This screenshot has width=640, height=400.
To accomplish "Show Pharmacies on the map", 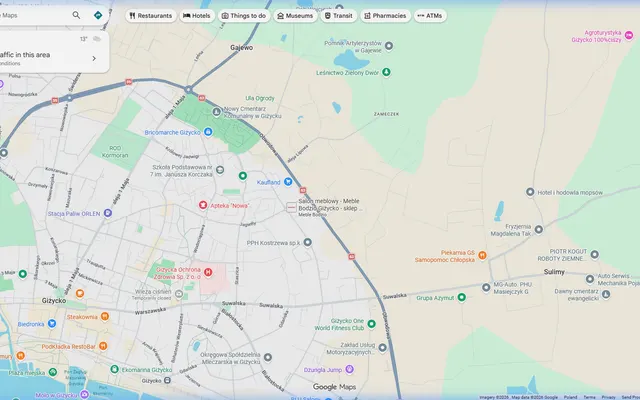I will coord(385,16).
